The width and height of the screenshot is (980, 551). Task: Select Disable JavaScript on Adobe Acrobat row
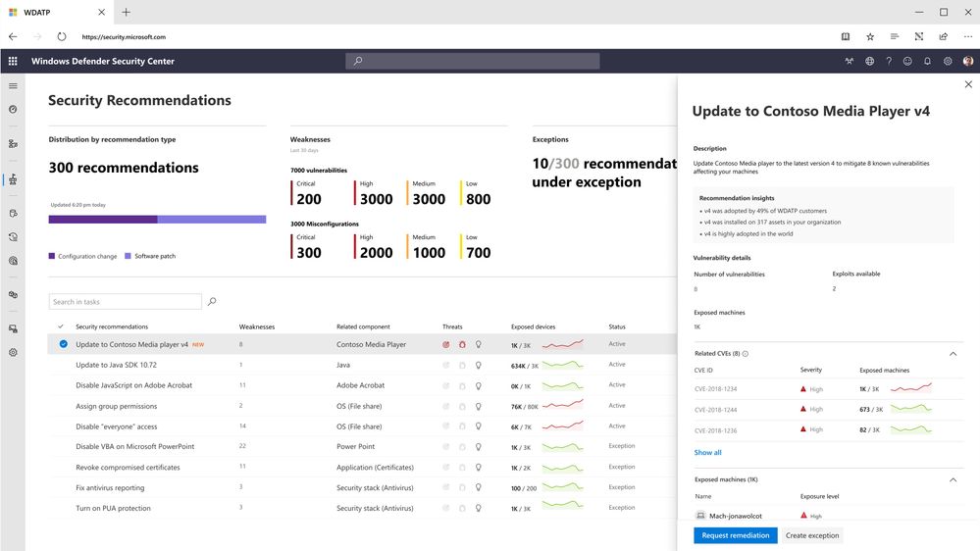363,385
